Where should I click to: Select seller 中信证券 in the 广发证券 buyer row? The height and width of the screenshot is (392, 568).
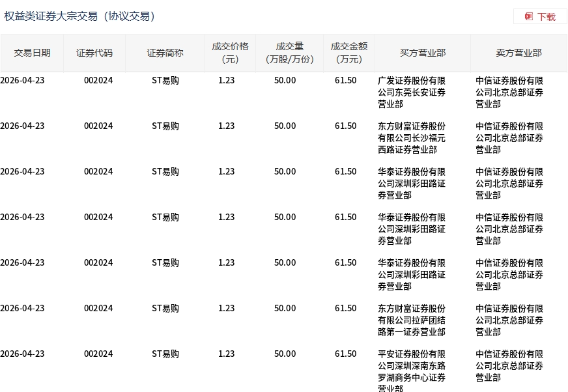point(509,92)
